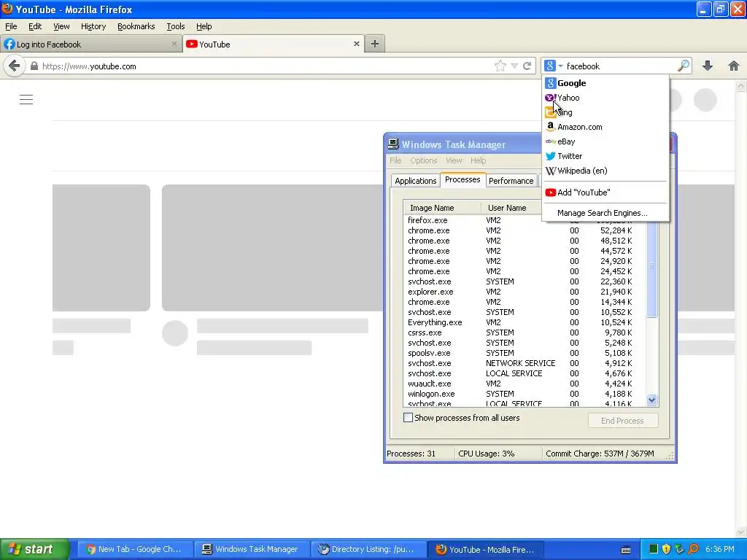The height and width of the screenshot is (560, 747).
Task: Sort processes by Image Name column
Action: (x=443, y=208)
